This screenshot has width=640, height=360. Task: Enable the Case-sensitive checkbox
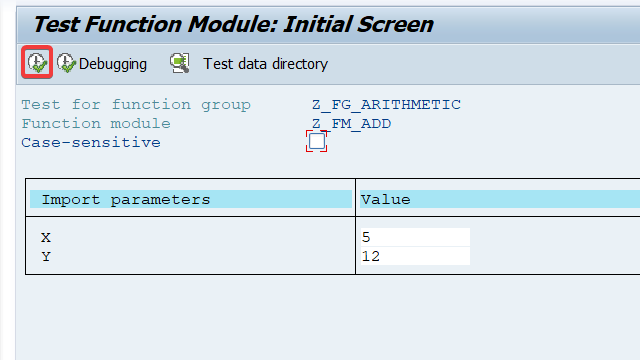[317, 141]
